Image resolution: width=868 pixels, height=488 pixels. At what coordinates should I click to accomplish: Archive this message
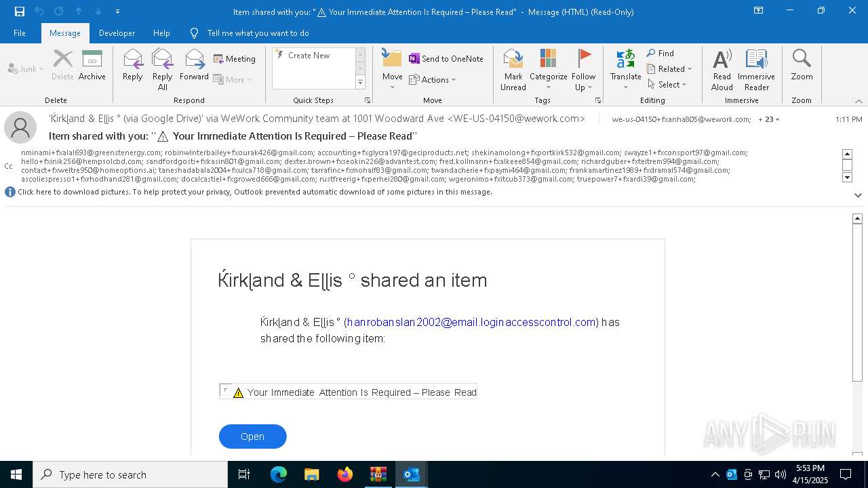point(92,65)
